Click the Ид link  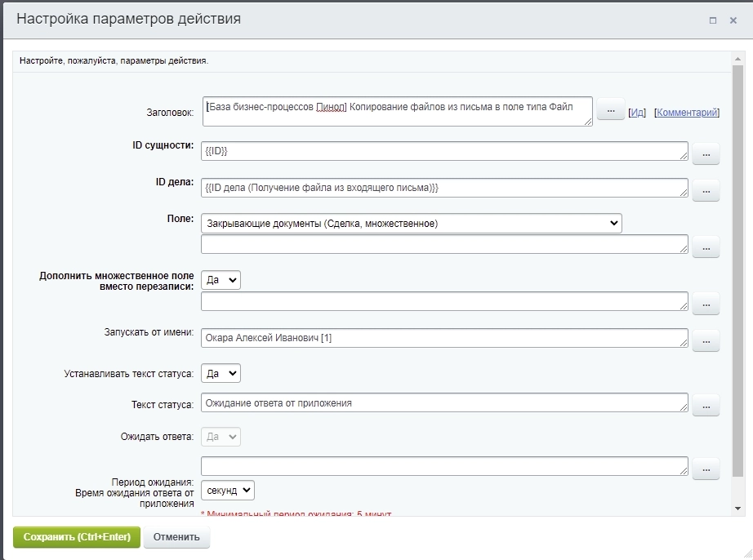(x=637, y=113)
